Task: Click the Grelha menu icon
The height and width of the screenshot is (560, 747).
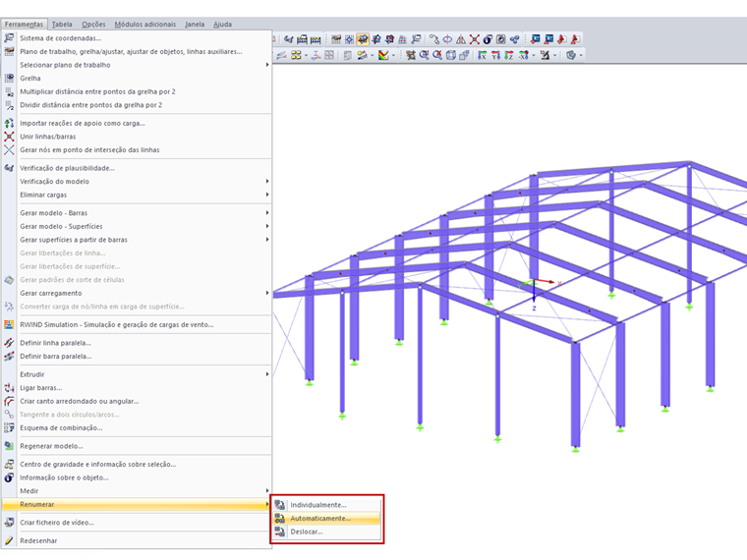Action: tap(9, 78)
